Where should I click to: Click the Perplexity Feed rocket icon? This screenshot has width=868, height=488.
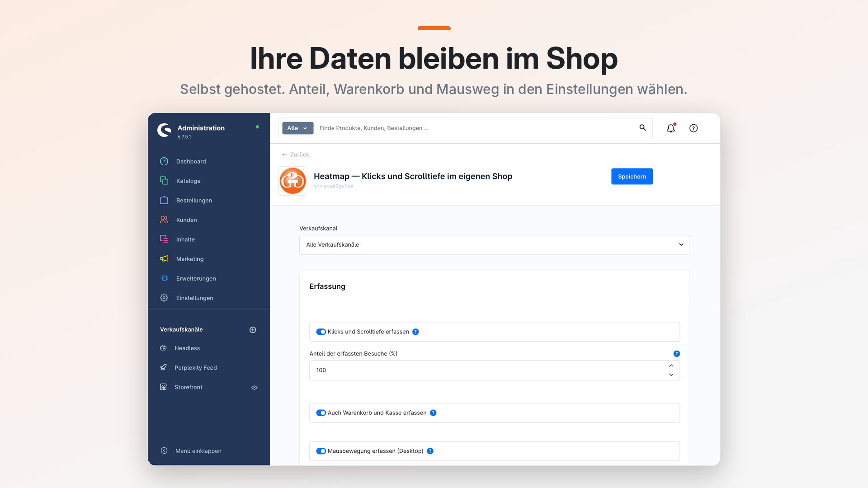163,367
